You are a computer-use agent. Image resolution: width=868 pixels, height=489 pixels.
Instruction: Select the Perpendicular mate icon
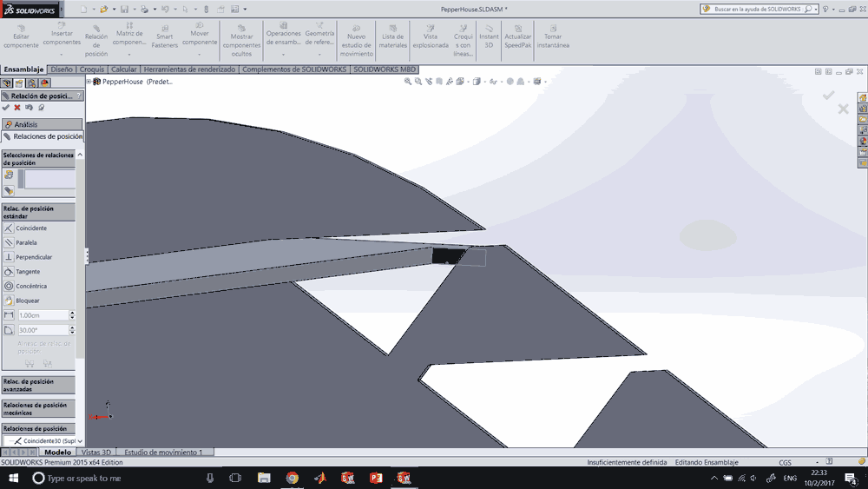click(9, 257)
